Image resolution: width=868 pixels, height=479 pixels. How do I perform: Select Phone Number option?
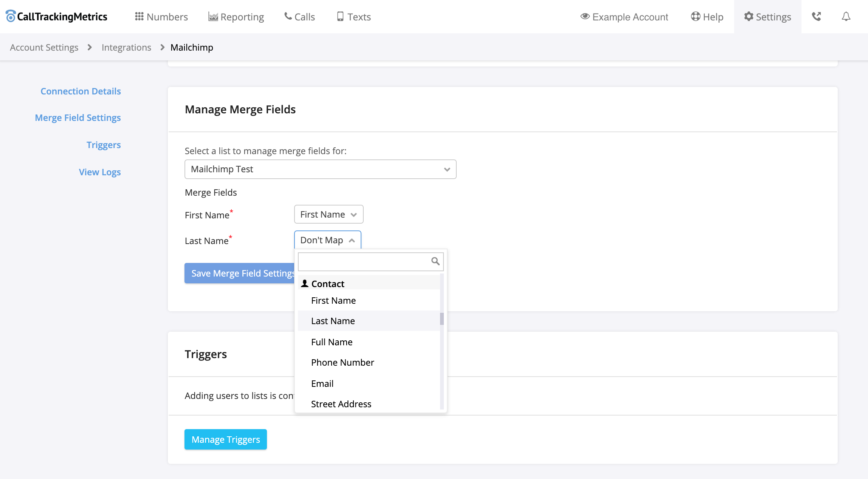pos(369,362)
